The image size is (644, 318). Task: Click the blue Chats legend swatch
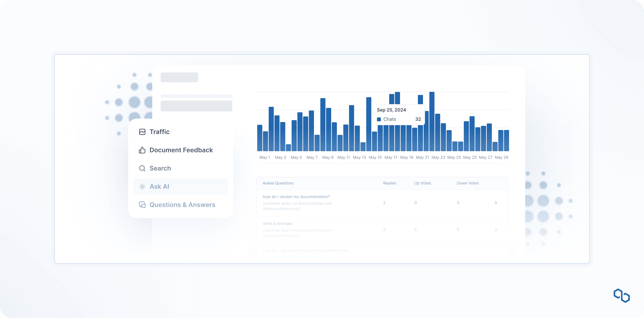pyautogui.click(x=379, y=119)
